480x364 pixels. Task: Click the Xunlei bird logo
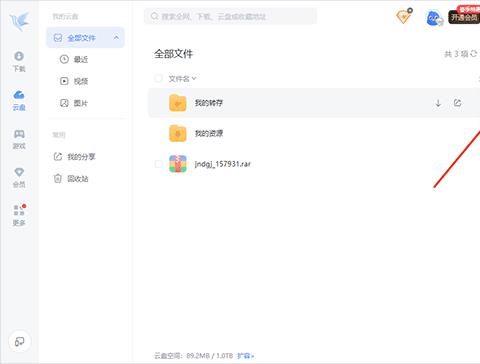19,21
